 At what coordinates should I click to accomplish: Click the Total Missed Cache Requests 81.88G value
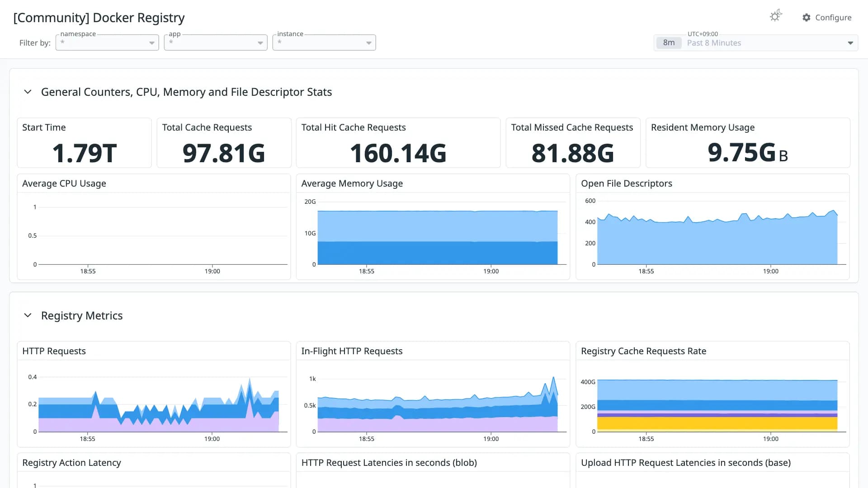(573, 153)
